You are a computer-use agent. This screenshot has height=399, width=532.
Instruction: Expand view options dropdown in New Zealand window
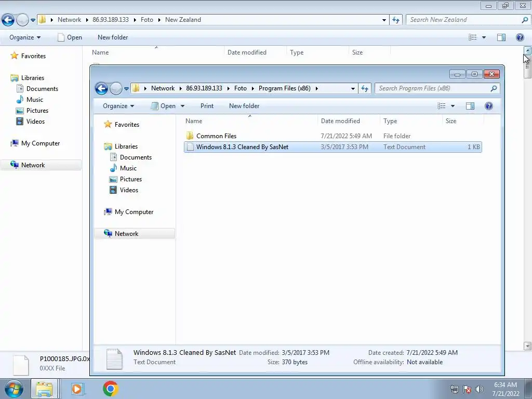(x=484, y=37)
